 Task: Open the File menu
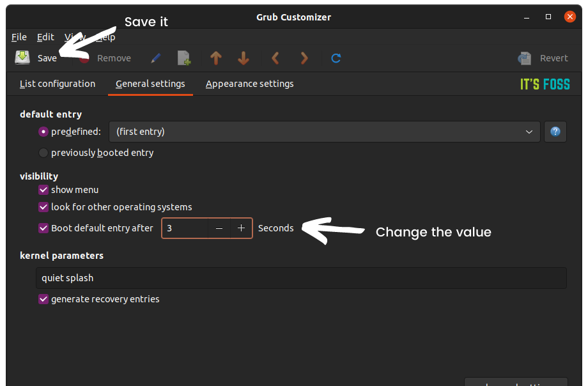[x=19, y=37]
